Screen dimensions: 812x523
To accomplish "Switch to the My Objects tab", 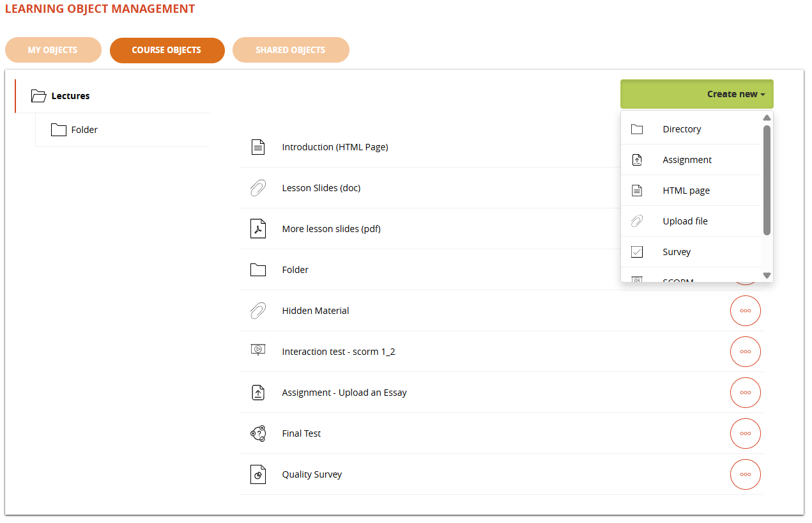I will coord(53,50).
